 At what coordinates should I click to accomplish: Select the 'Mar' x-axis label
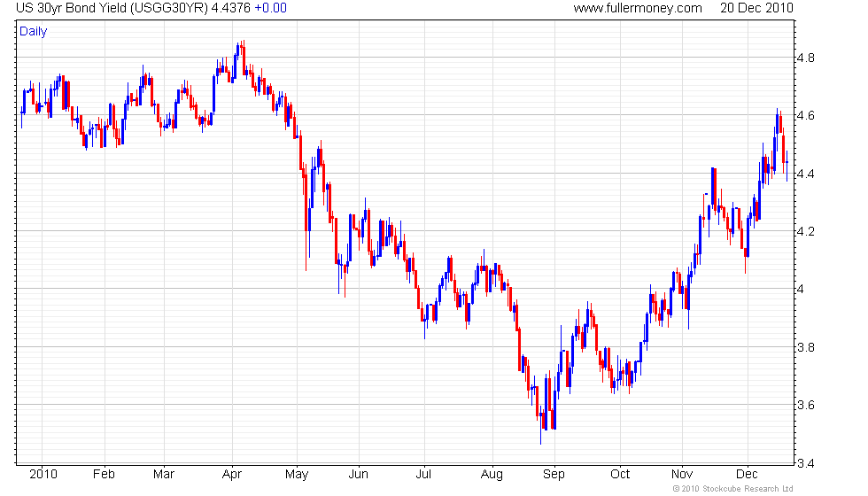(164, 475)
